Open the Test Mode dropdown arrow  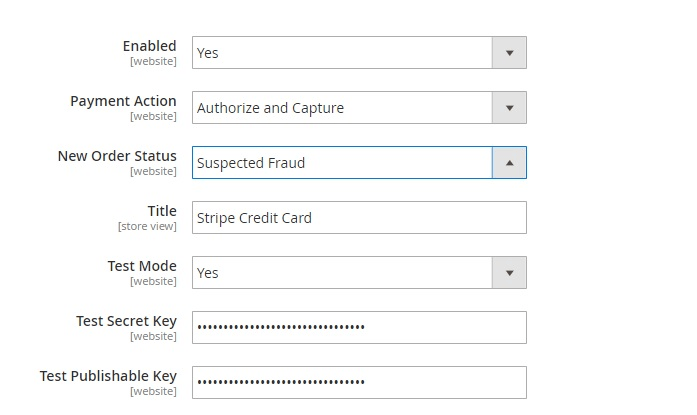tap(509, 273)
